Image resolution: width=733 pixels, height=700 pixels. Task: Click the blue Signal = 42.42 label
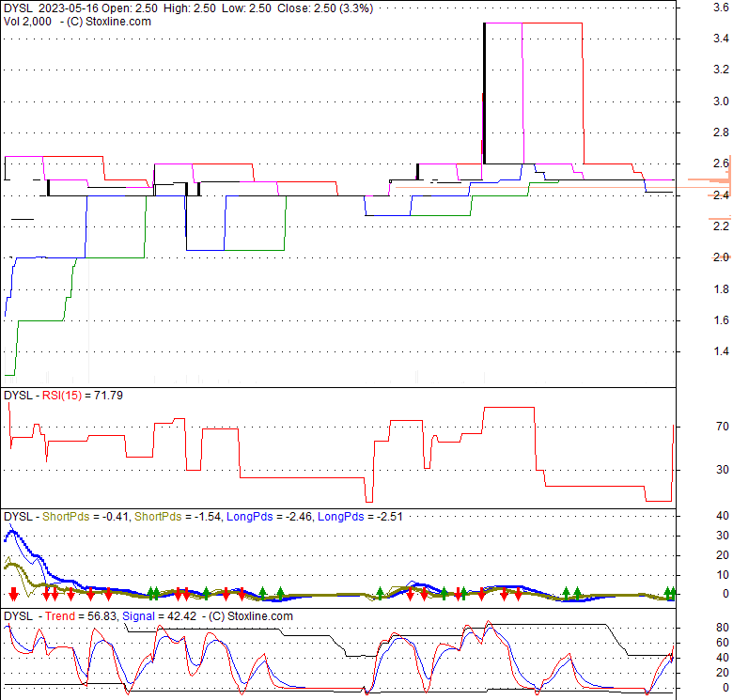pos(160,616)
